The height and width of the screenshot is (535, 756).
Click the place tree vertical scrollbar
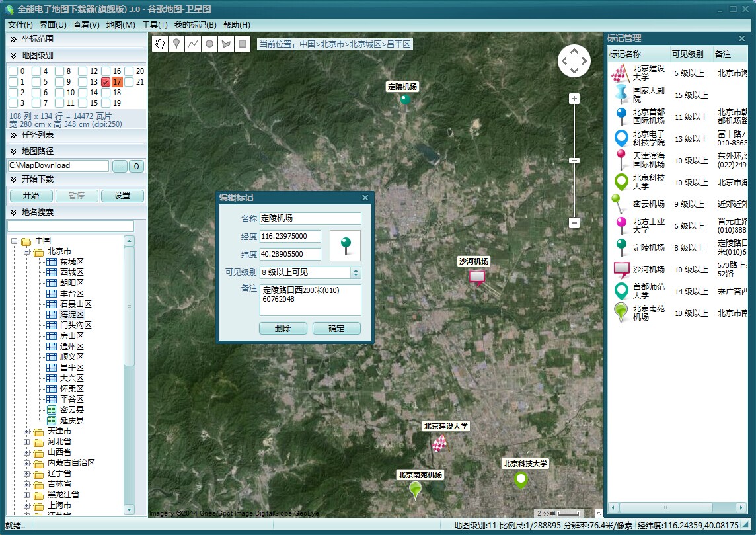[129, 306]
